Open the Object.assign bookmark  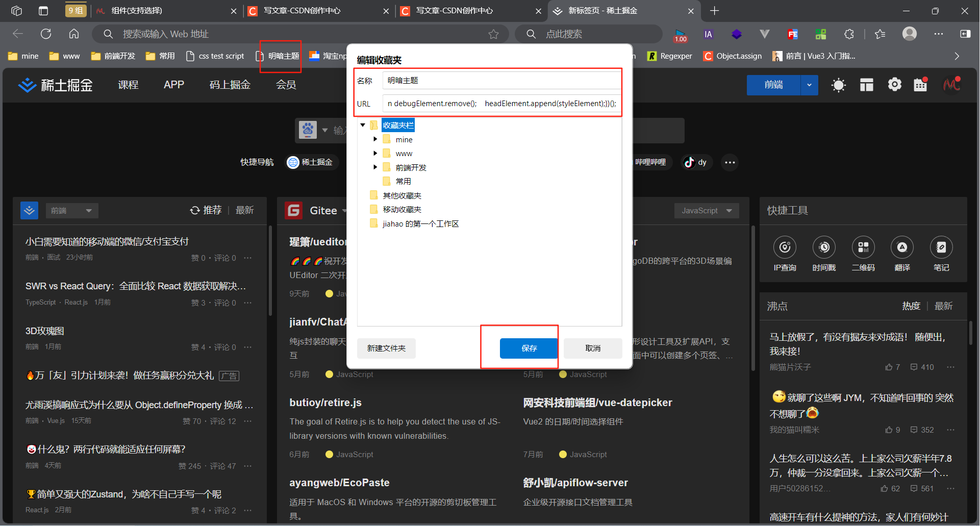tap(733, 56)
